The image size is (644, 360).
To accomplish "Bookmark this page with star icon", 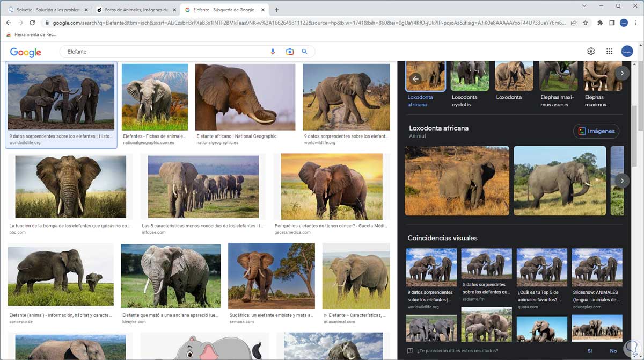I will point(586,23).
